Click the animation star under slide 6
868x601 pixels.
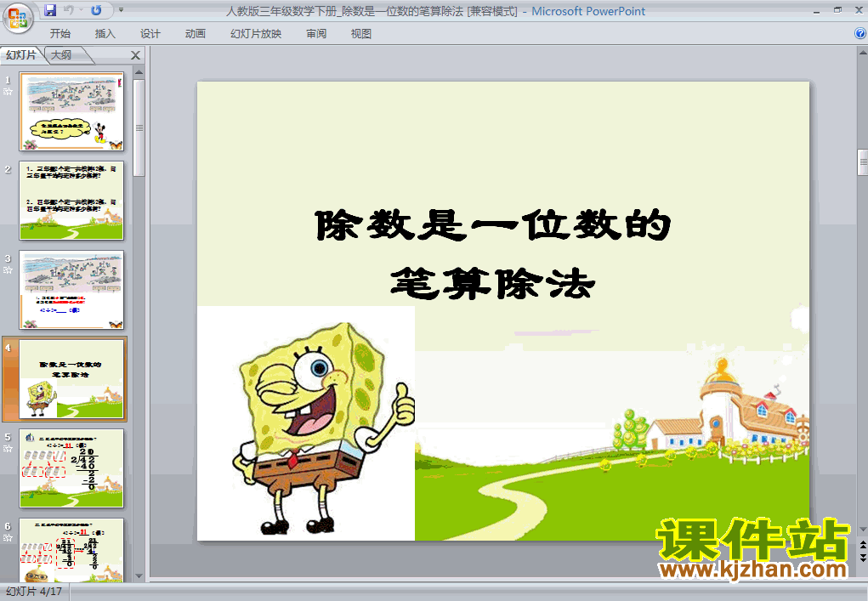tap(8, 538)
